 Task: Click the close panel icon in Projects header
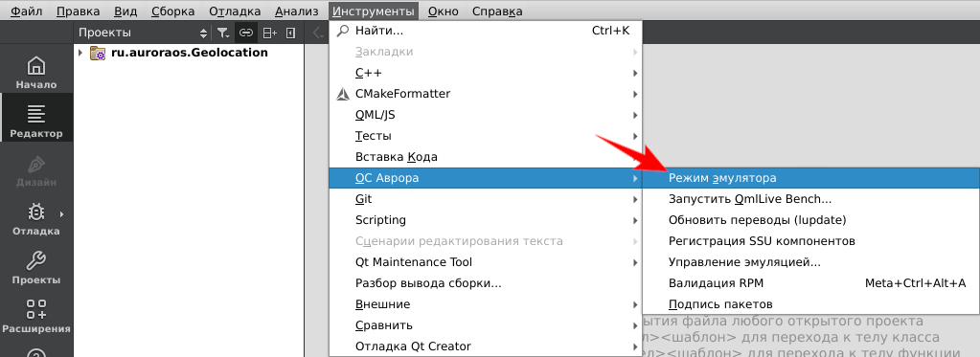290,33
